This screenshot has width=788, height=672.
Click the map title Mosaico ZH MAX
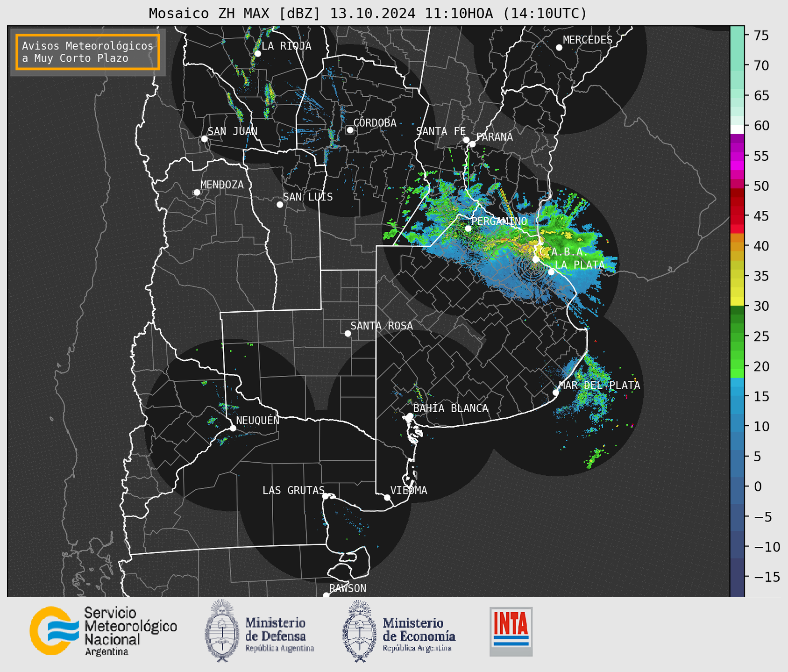[x=367, y=14]
